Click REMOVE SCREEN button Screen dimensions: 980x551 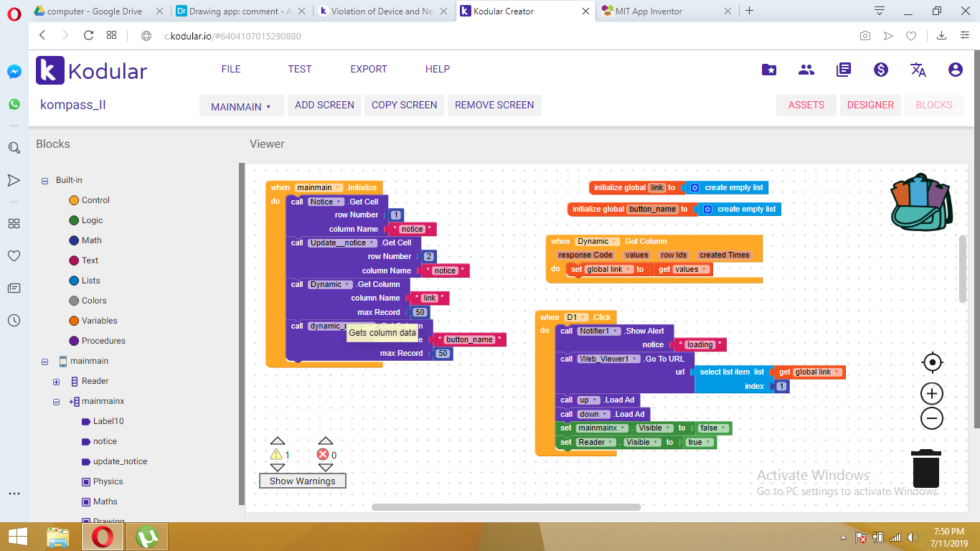click(x=494, y=105)
